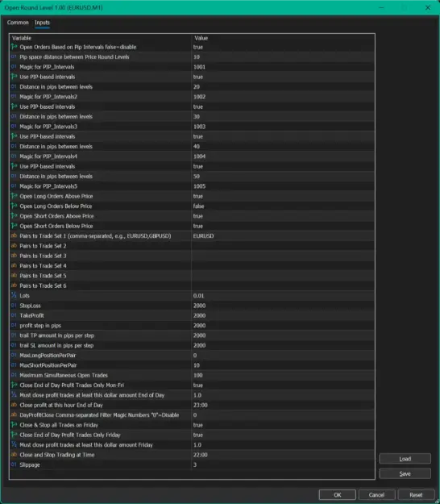The height and width of the screenshot is (504, 440).
Task: Click string icon beside Close and Stop Trading at Time
Action: (x=14, y=455)
